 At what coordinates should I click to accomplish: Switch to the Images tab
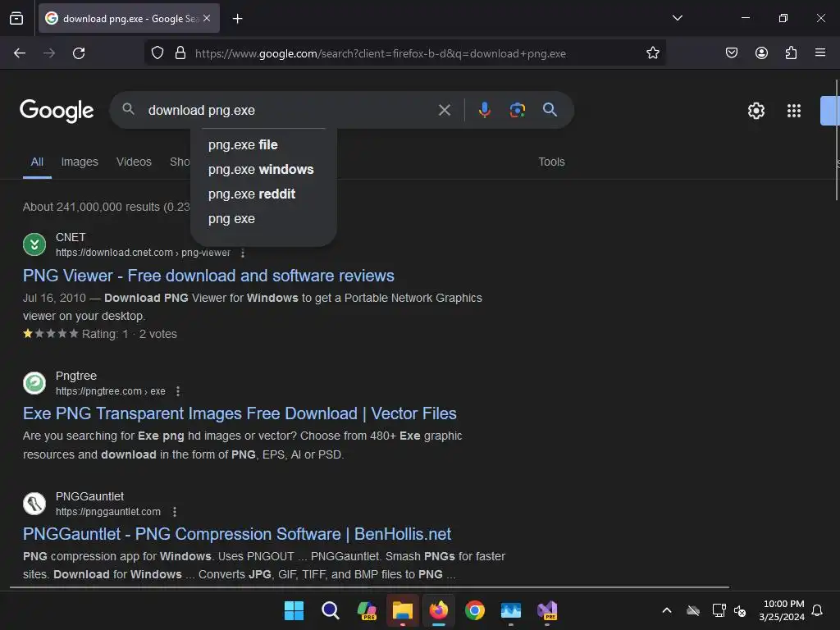(x=80, y=162)
